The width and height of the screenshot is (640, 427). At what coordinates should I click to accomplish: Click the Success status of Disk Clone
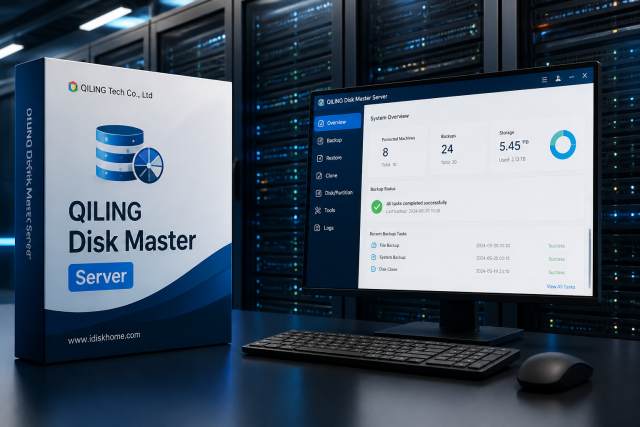(x=556, y=272)
